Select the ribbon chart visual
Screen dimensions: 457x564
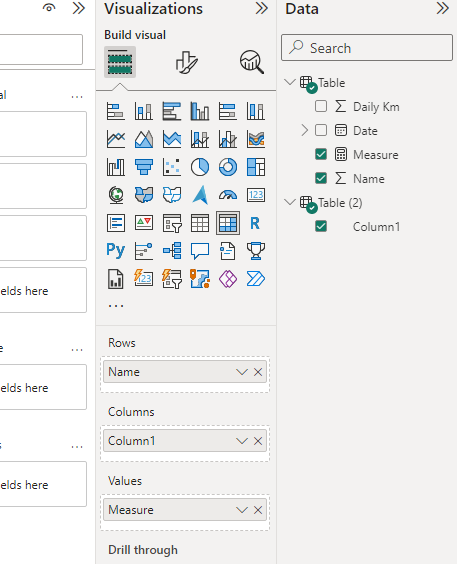256,139
